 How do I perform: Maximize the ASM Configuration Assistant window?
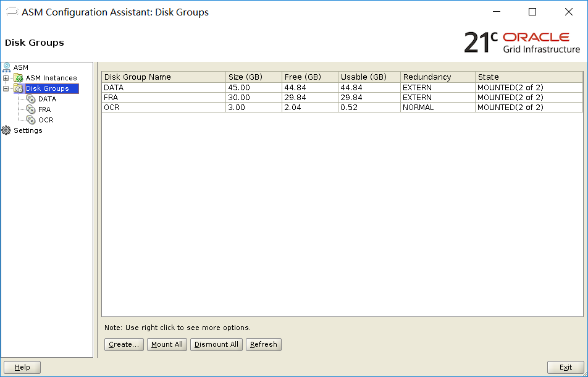(532, 12)
